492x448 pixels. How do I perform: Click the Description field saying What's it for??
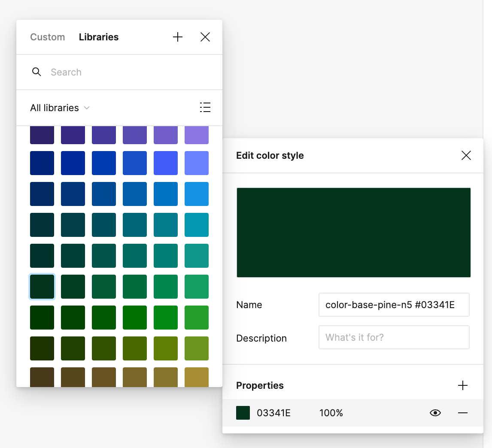(x=394, y=337)
